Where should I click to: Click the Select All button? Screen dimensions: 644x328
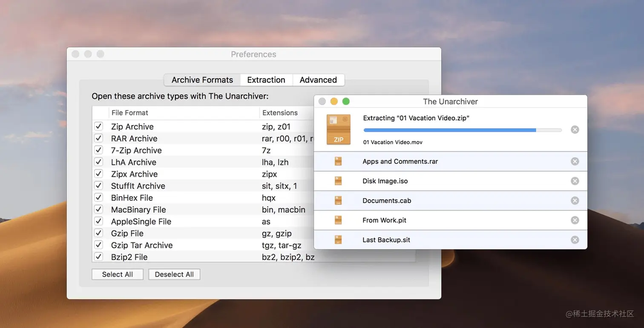pos(118,274)
